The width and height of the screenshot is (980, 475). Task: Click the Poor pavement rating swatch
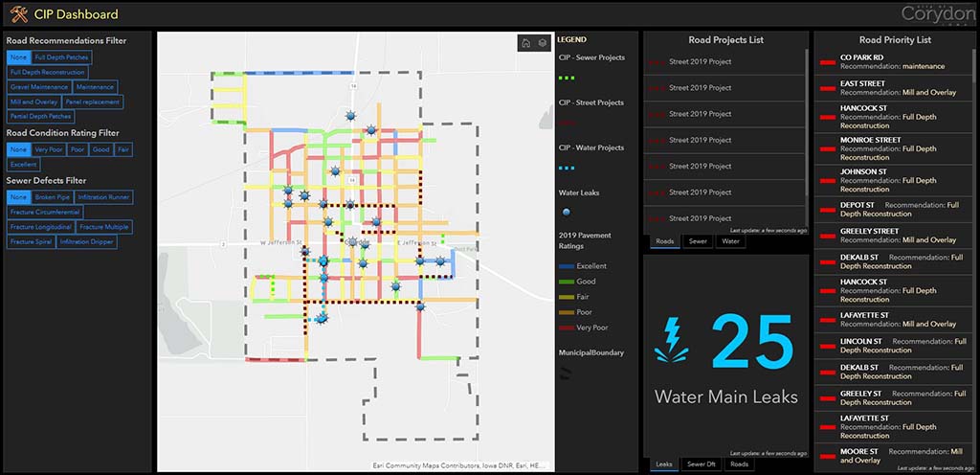coord(567,312)
